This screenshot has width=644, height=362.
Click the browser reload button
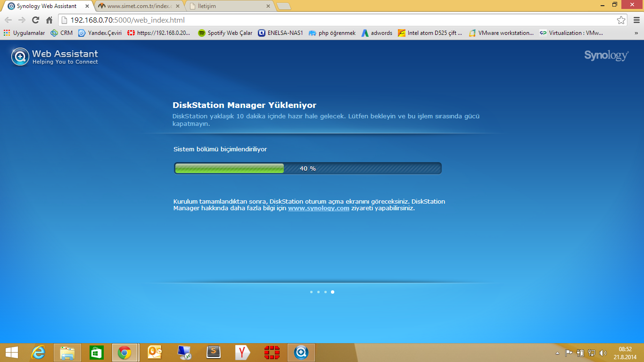coord(35,20)
